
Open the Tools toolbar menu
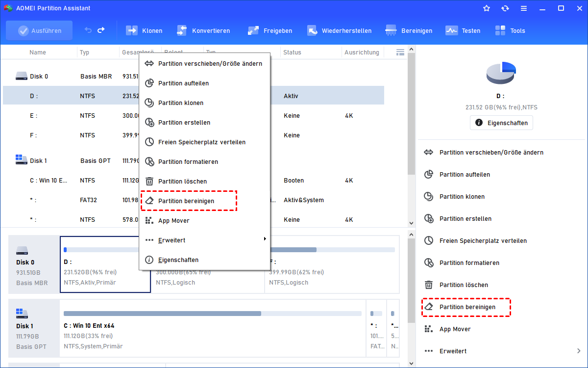click(x=510, y=30)
